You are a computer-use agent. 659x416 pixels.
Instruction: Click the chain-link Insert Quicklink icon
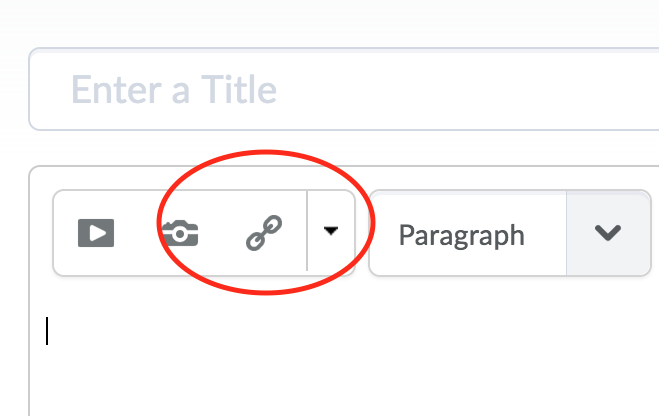point(264,234)
